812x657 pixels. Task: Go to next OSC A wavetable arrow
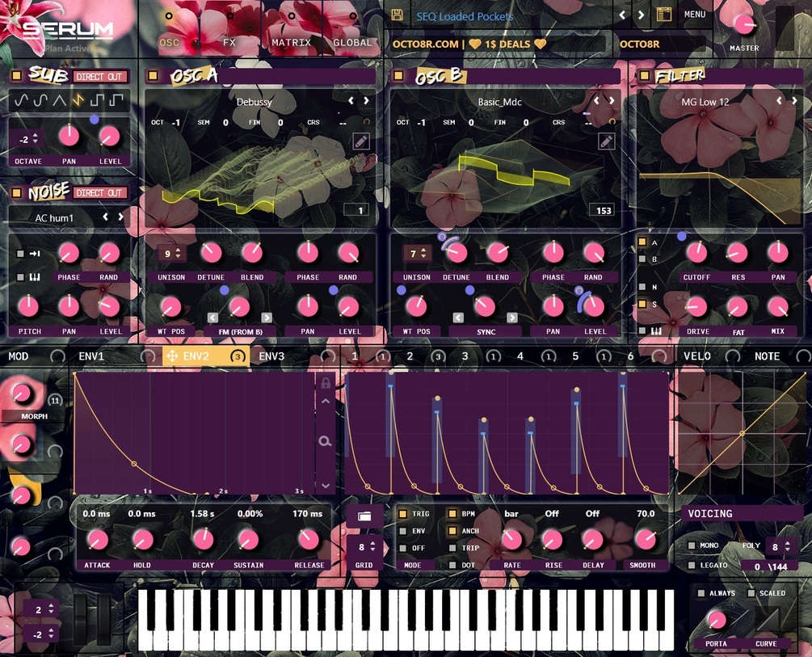pyautogui.click(x=366, y=100)
